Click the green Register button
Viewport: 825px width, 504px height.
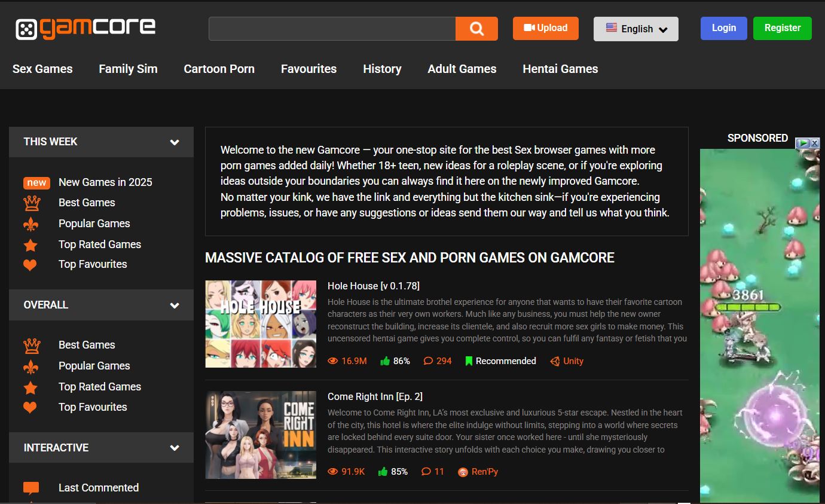point(782,28)
